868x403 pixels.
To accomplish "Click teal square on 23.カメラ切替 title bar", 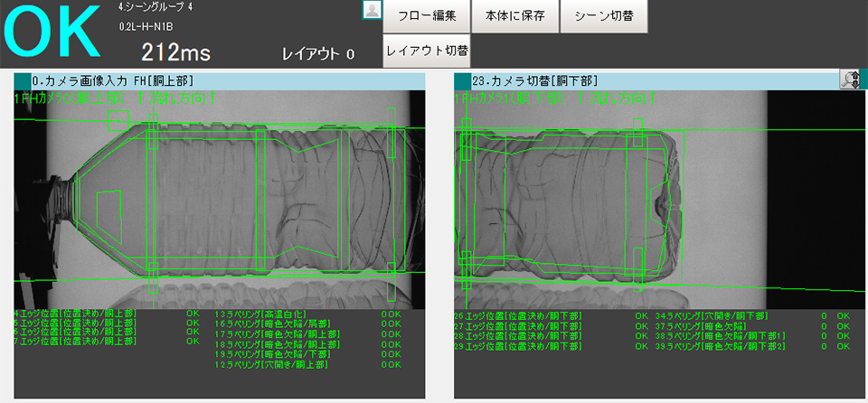I will pos(462,80).
